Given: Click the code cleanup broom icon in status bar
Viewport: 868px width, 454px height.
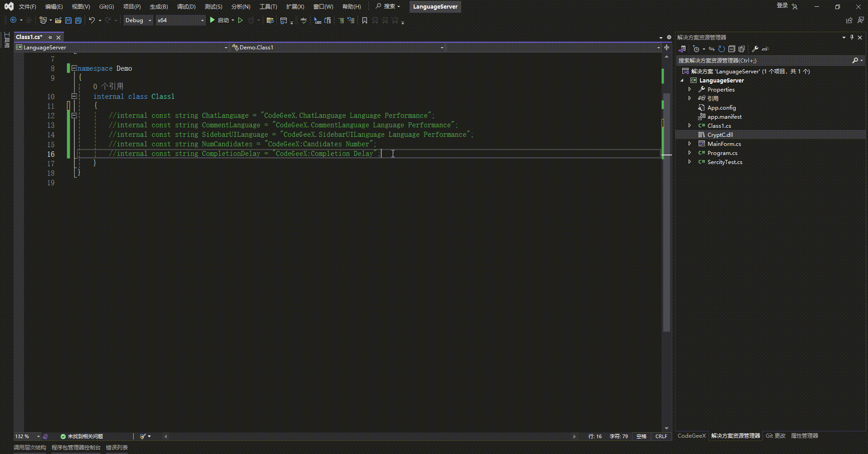Looking at the screenshot, I should (x=143, y=436).
